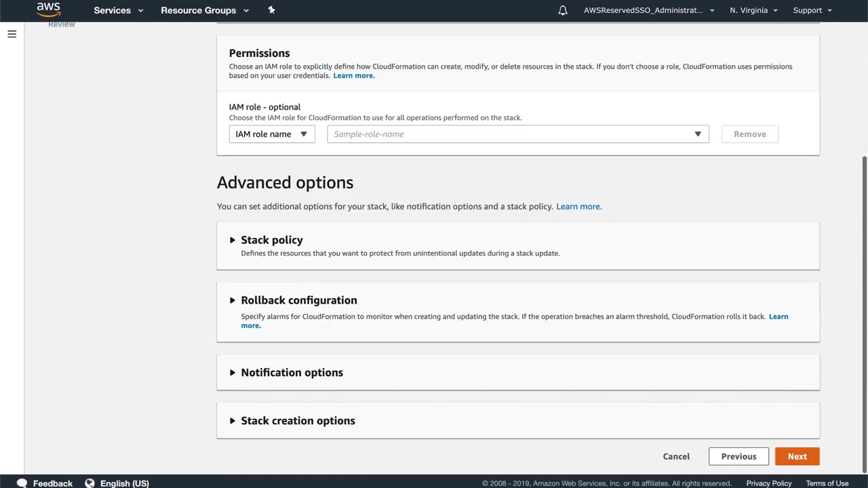Open the Resource Groups menu

(x=204, y=10)
